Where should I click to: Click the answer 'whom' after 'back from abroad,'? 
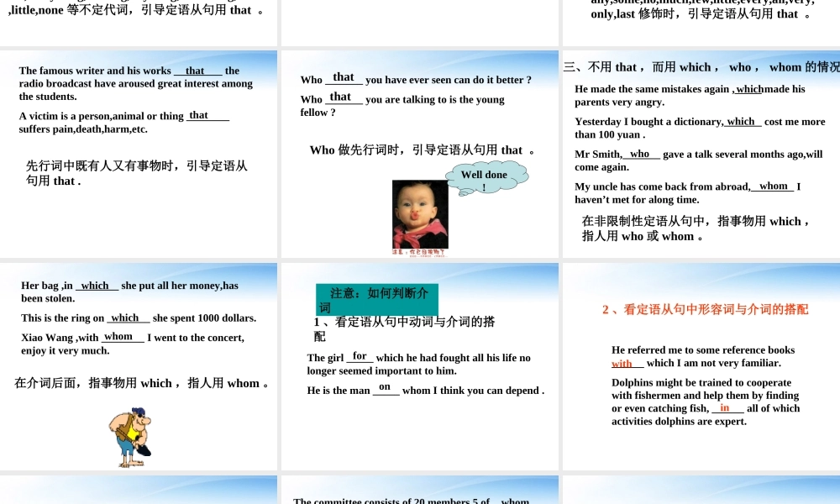[x=774, y=186]
